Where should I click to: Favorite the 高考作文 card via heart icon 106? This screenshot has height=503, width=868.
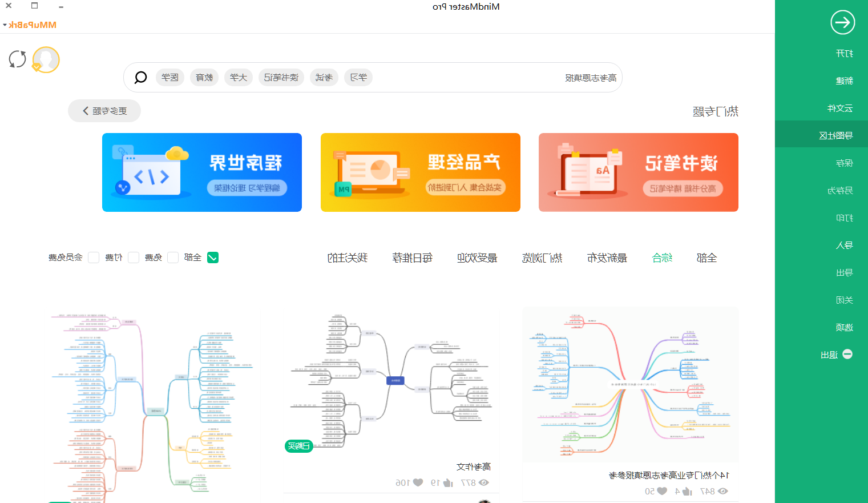[418, 482]
